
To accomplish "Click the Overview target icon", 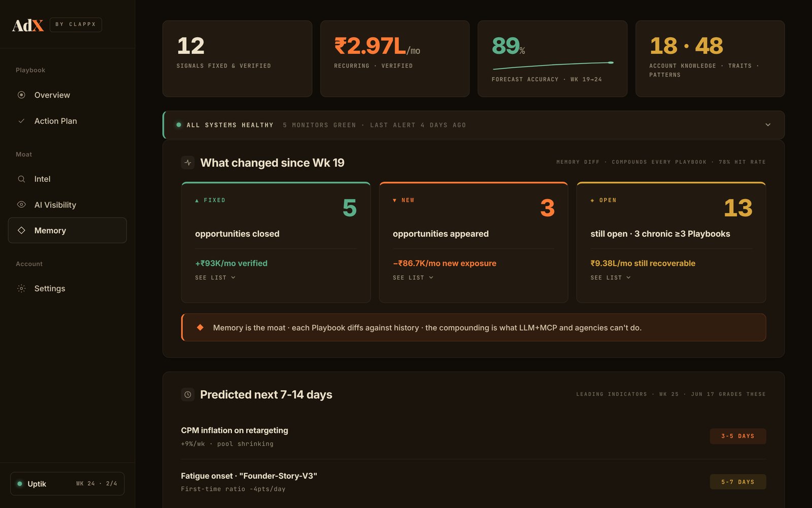I will (x=21, y=95).
